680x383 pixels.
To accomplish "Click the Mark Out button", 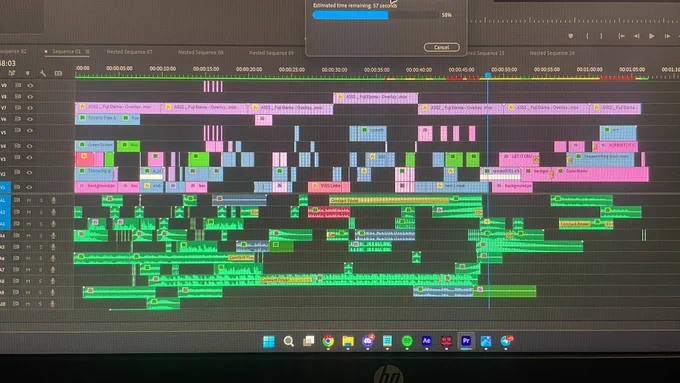I will 601,36.
